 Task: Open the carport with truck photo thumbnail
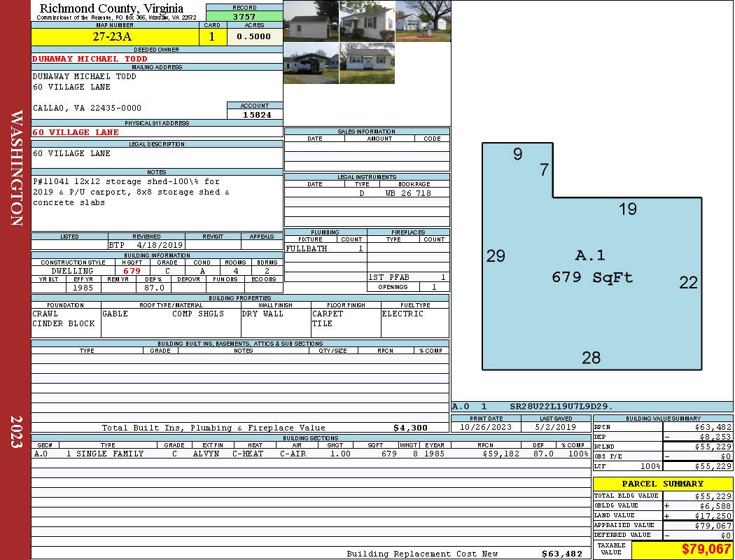311,63
